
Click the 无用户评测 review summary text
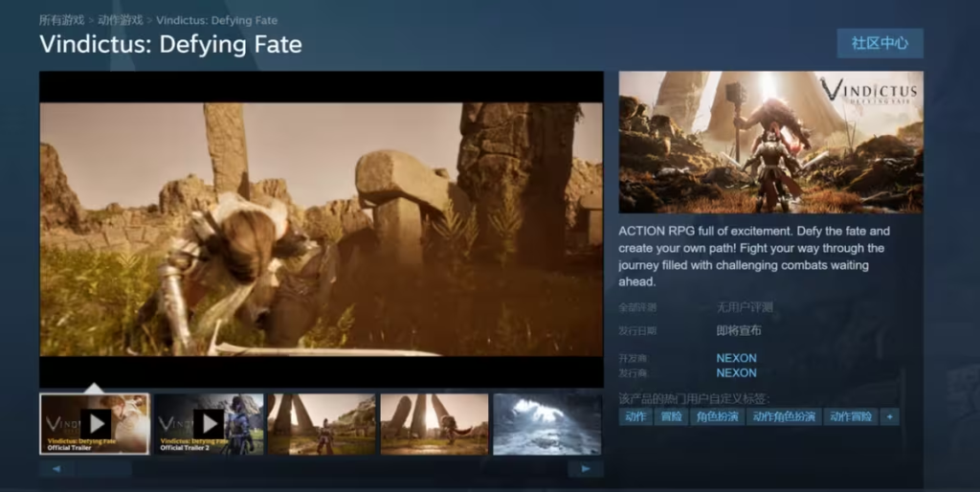(745, 307)
